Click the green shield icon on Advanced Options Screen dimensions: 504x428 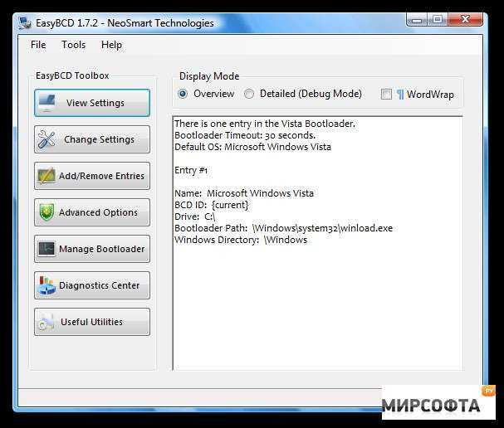tap(47, 212)
